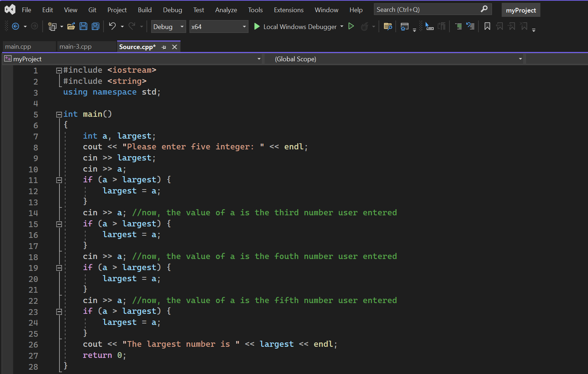The width and height of the screenshot is (588, 374).
Task: Toggle the pin on the Source.cpp tab
Action: tap(164, 47)
